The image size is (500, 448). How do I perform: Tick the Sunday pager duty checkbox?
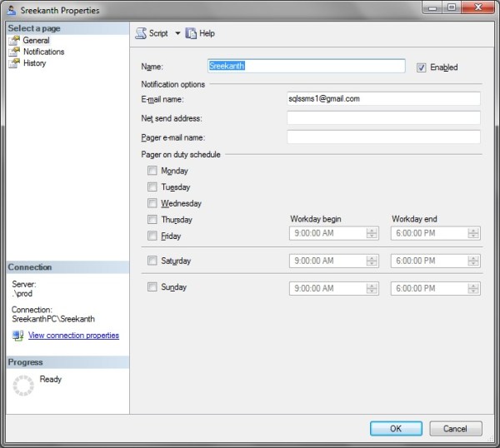point(152,287)
